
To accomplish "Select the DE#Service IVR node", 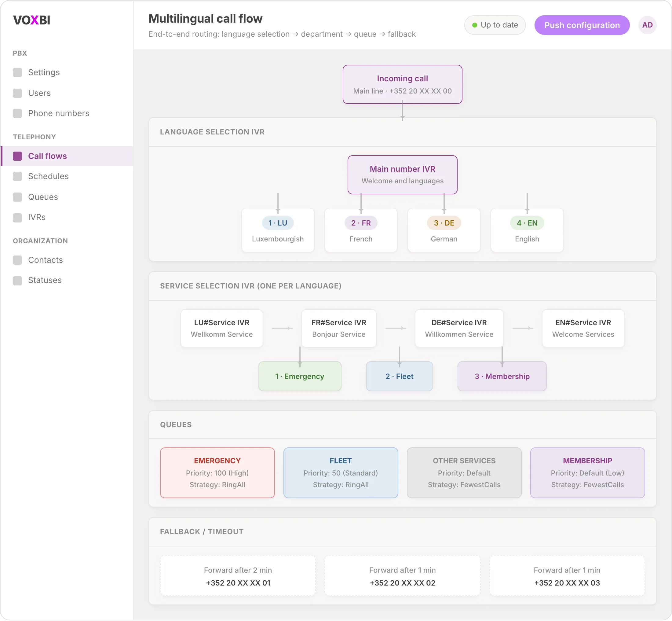I will [x=459, y=328].
